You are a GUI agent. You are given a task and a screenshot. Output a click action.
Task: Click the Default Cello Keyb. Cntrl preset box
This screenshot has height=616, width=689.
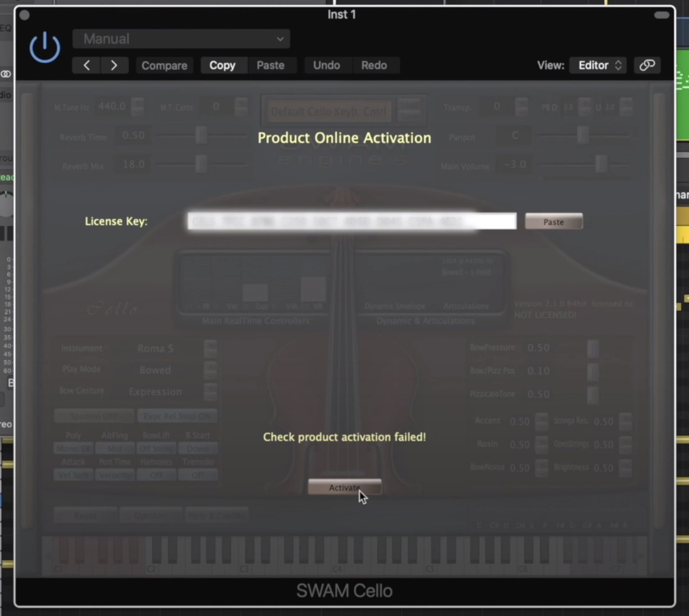pos(329,111)
